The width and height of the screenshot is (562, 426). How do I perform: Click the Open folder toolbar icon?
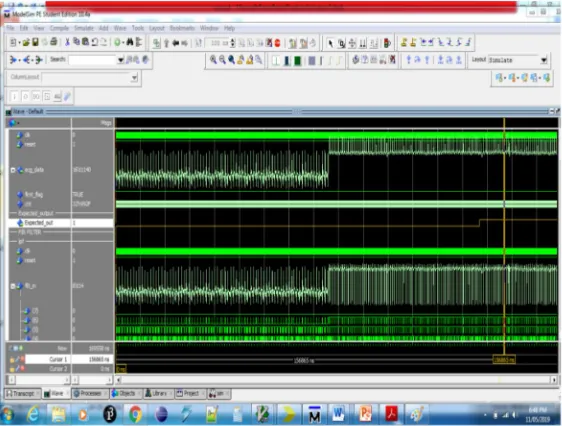click(26, 42)
